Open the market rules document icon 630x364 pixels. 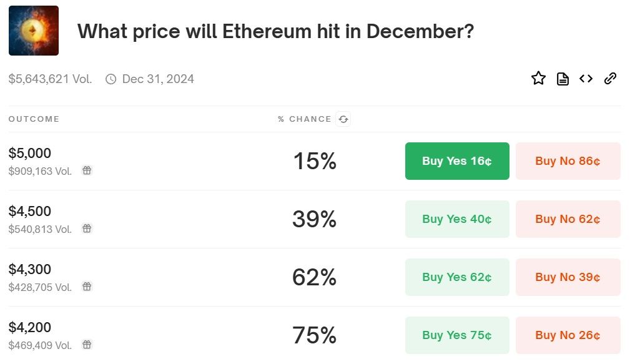(563, 79)
